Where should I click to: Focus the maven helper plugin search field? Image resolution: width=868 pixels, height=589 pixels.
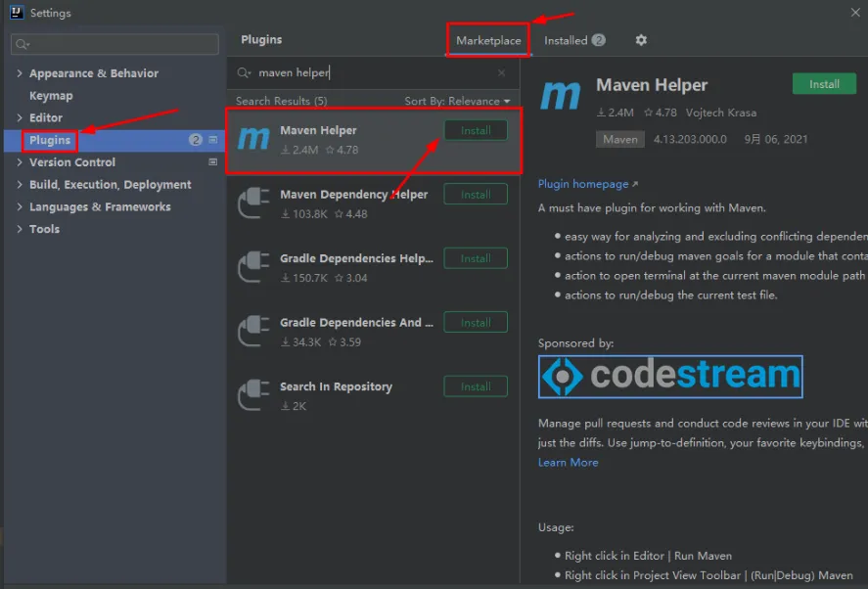tap(371, 72)
